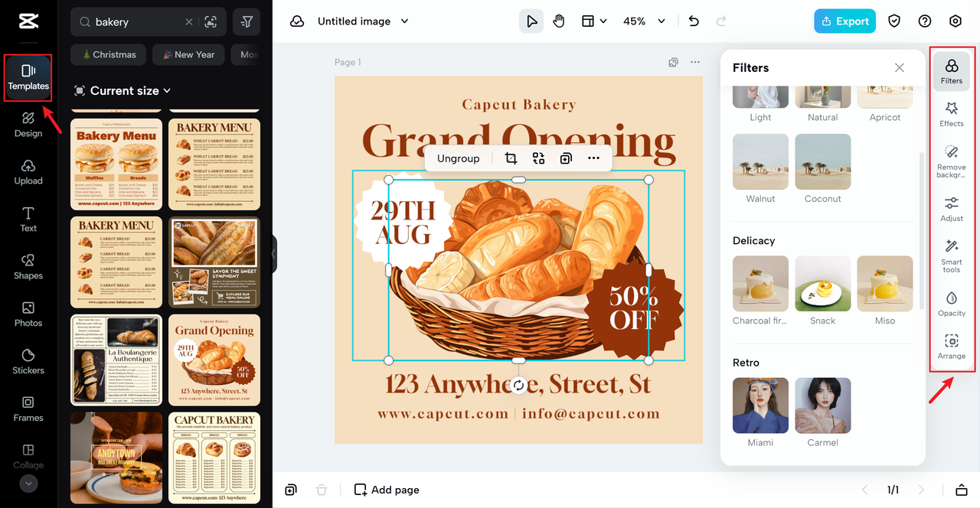
Task: Redo the last action
Action: tap(721, 21)
